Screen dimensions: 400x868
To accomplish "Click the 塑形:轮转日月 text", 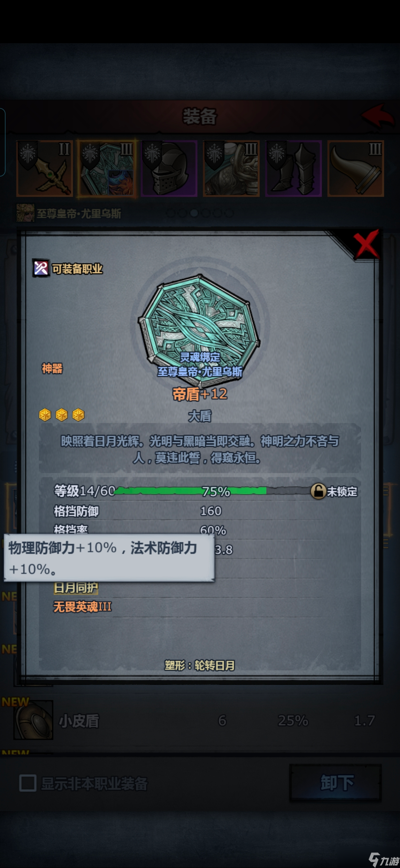I will click(x=200, y=666).
